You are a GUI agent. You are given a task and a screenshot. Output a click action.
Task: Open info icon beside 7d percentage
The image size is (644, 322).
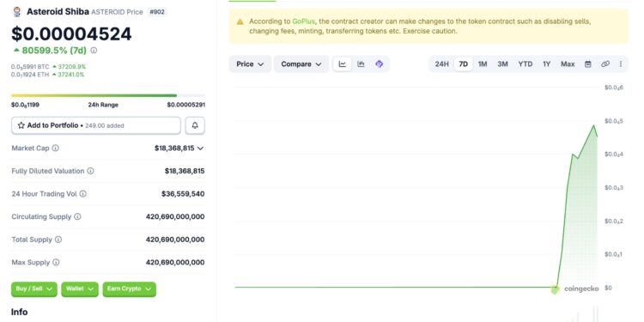tap(94, 51)
